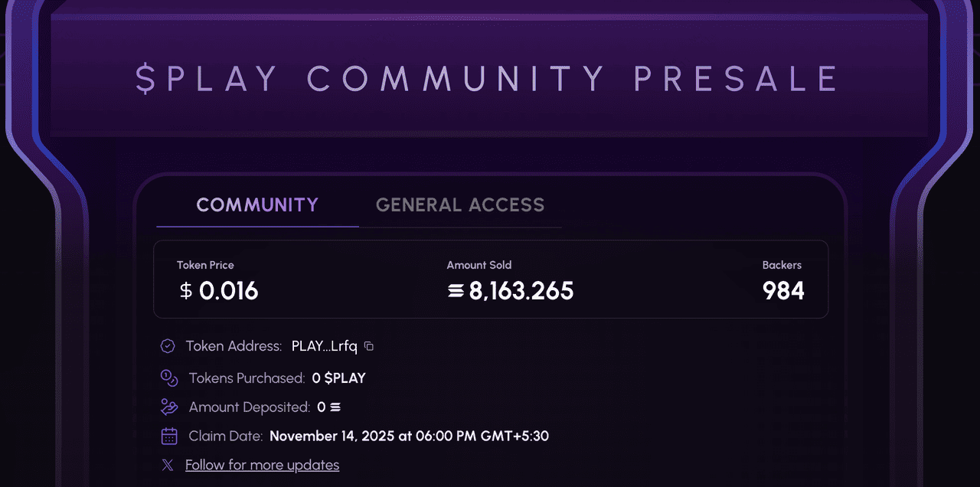Switch to the Community tab
The width and height of the screenshot is (980, 487).
pos(257,205)
